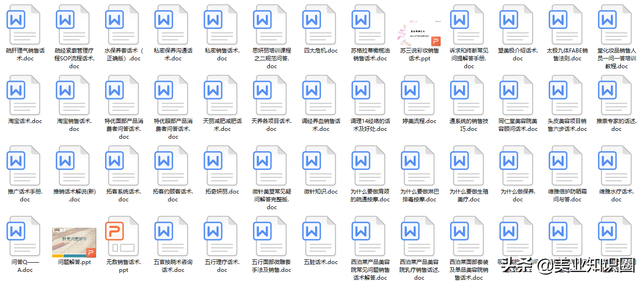Click the 同仁堂美容院美容顾问话术.doc icon
644x282 pixels.
[516, 96]
